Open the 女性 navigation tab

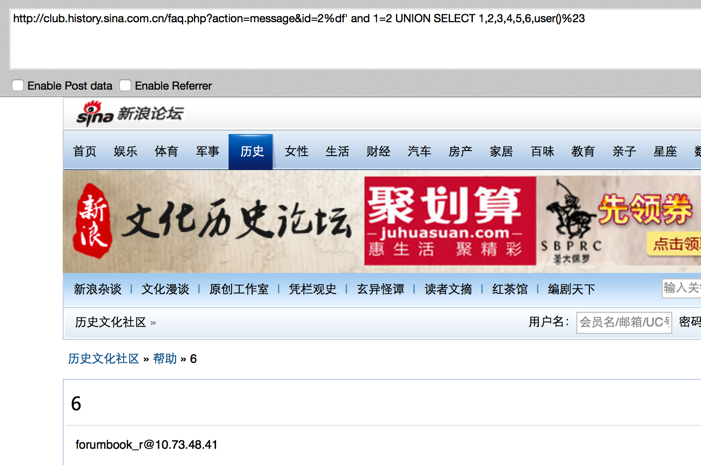296,152
